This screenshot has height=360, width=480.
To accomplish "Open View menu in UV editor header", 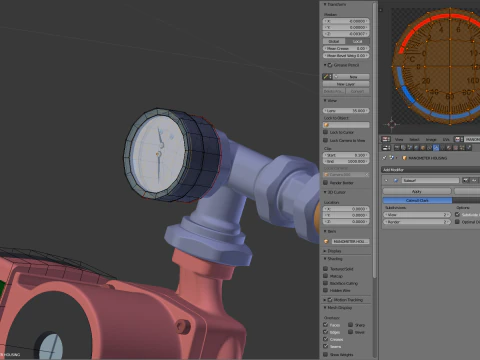I will 399,139.
